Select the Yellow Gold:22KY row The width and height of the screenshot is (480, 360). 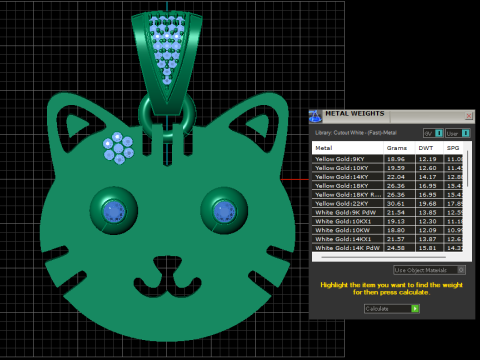(x=388, y=203)
